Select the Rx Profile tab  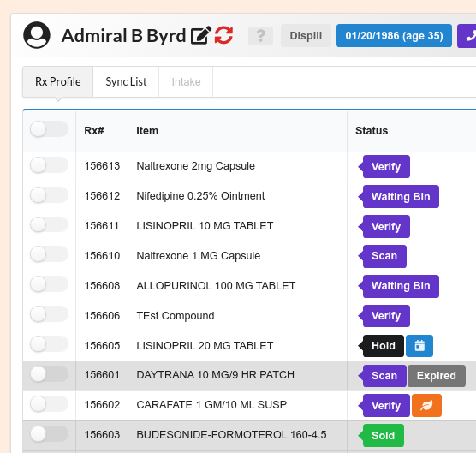click(x=58, y=82)
